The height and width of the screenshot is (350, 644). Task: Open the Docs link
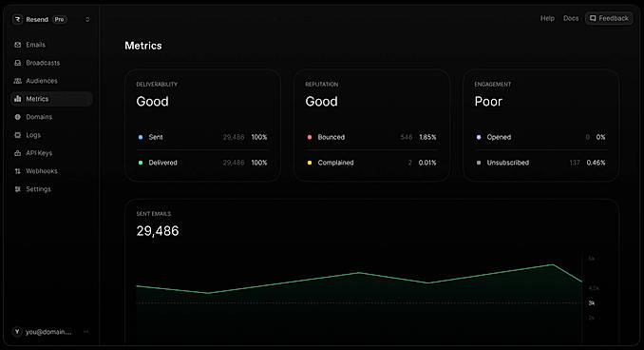571,18
